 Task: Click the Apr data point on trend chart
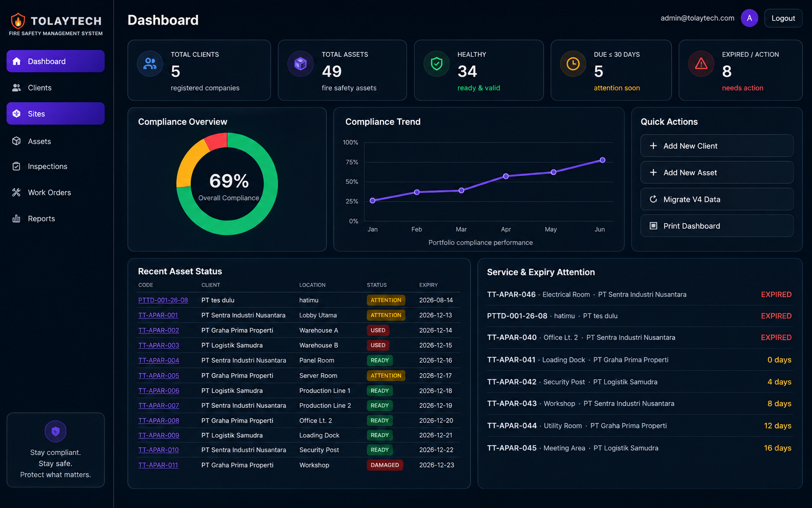click(x=506, y=176)
